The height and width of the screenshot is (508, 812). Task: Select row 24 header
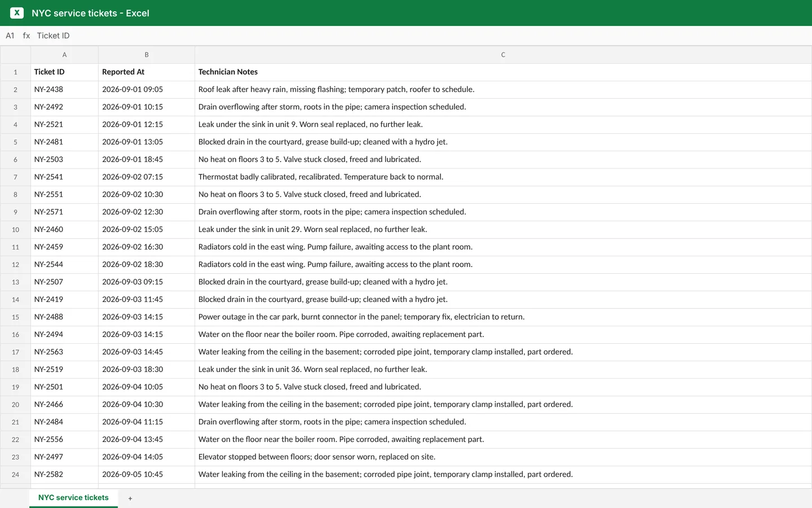[x=15, y=475]
